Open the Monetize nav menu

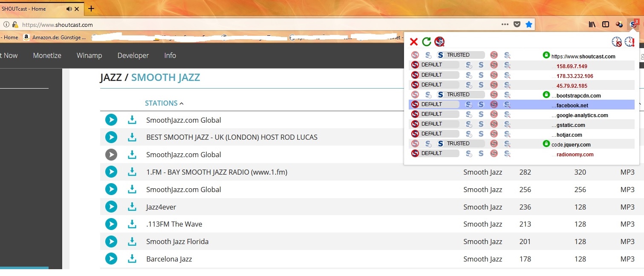pyautogui.click(x=47, y=55)
